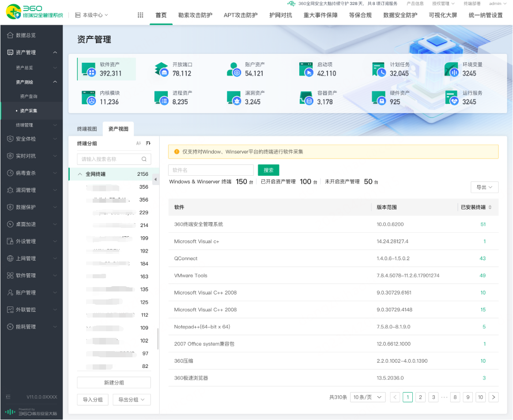The image size is (513, 420).
Task: Switch to the 资产视图 tab
Action: (118, 129)
